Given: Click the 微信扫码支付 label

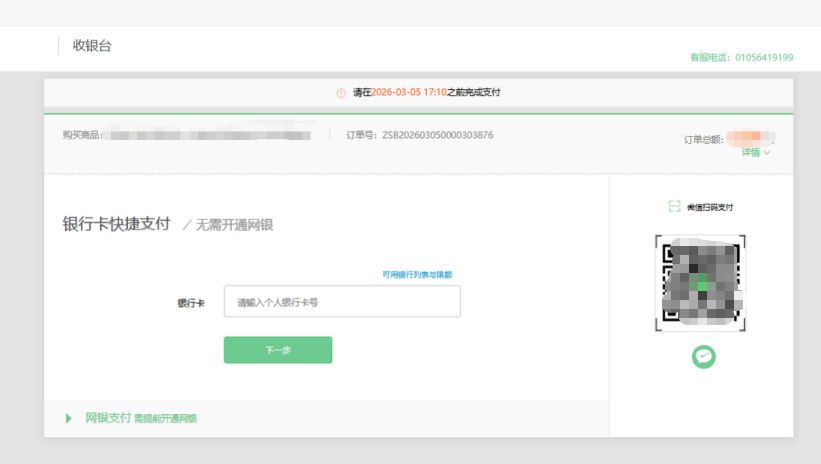Looking at the screenshot, I should (x=710, y=207).
